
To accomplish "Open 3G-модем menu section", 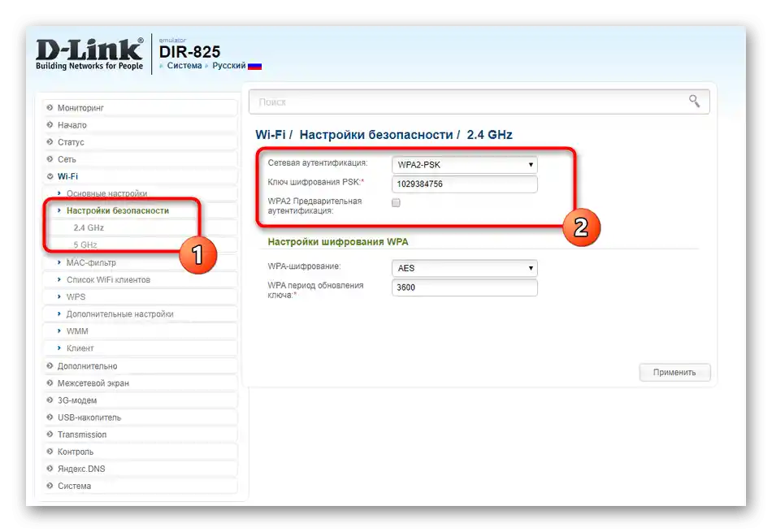I will click(x=77, y=400).
